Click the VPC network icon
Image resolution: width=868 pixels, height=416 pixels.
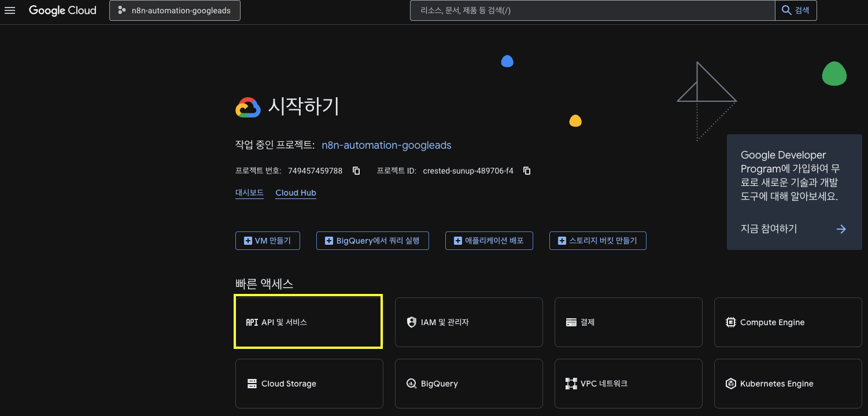pyautogui.click(x=571, y=384)
